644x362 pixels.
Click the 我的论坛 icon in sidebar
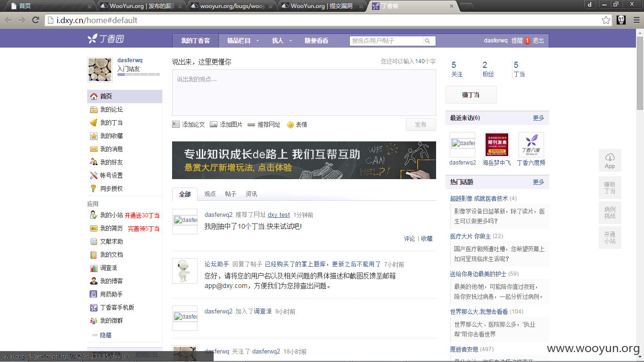click(x=94, y=109)
